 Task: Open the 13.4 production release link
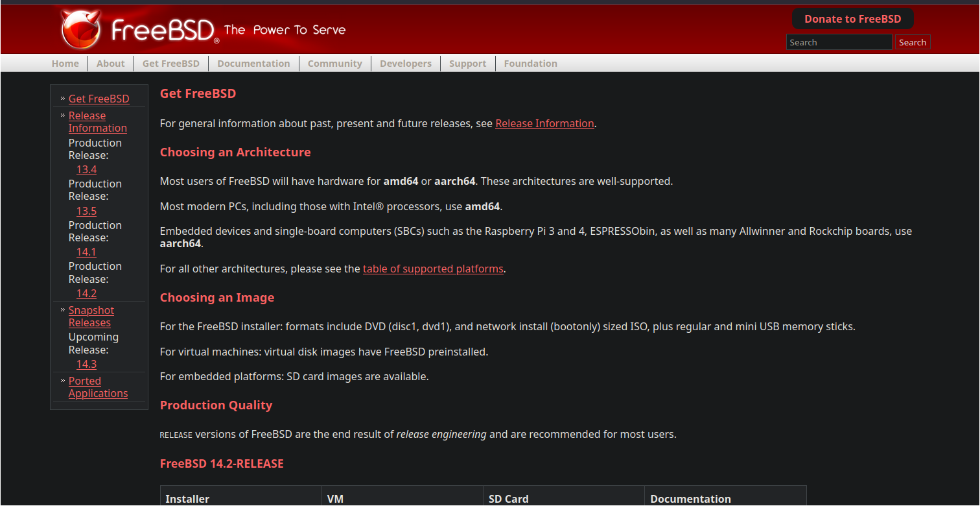coord(86,170)
